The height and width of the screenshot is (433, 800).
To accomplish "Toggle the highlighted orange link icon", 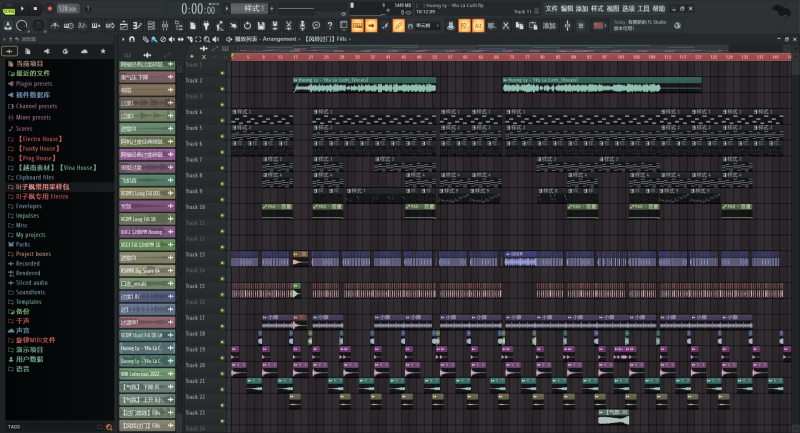I will 398,26.
